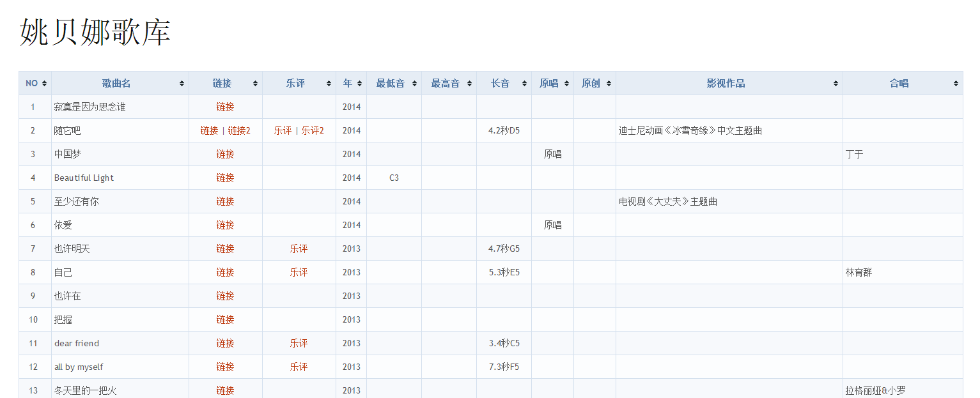
Task: Open 链接2 for song 随它吧
Action: tap(239, 131)
